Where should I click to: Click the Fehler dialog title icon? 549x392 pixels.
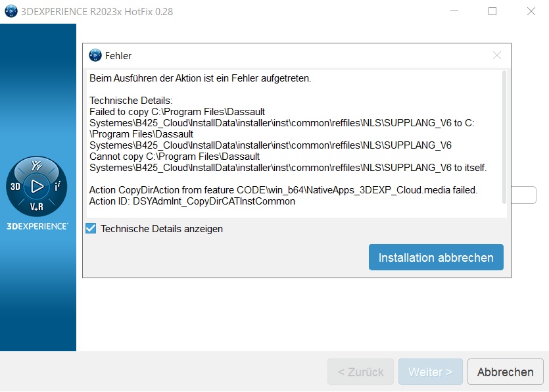point(95,55)
